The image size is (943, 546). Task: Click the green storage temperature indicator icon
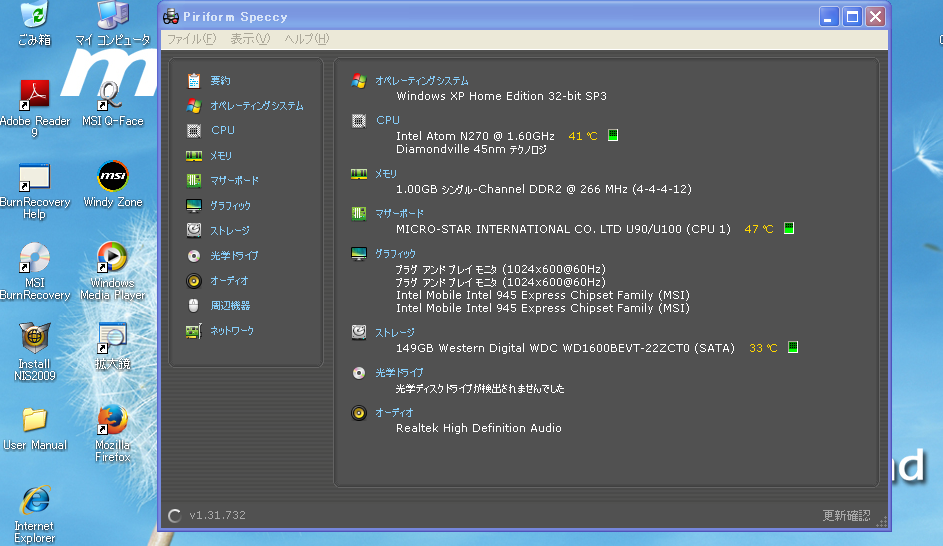click(793, 347)
